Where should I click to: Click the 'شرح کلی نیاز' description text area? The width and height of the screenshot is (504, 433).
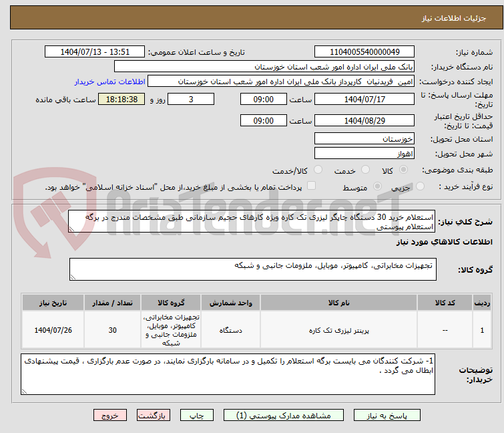pos(253,222)
